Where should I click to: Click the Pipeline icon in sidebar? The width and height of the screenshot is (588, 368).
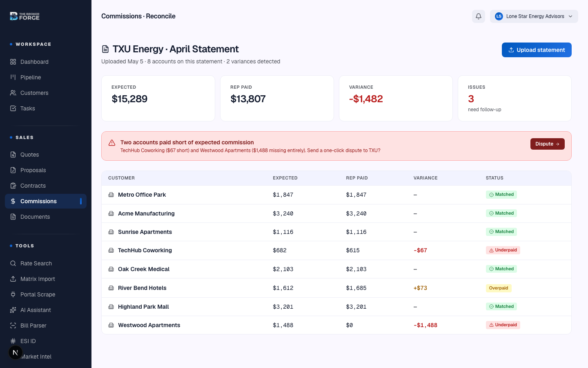click(x=13, y=77)
